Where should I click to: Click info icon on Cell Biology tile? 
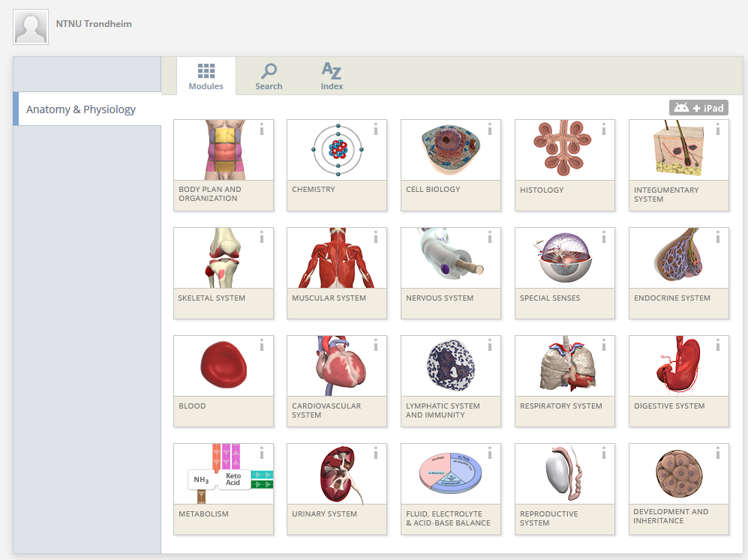tap(489, 130)
